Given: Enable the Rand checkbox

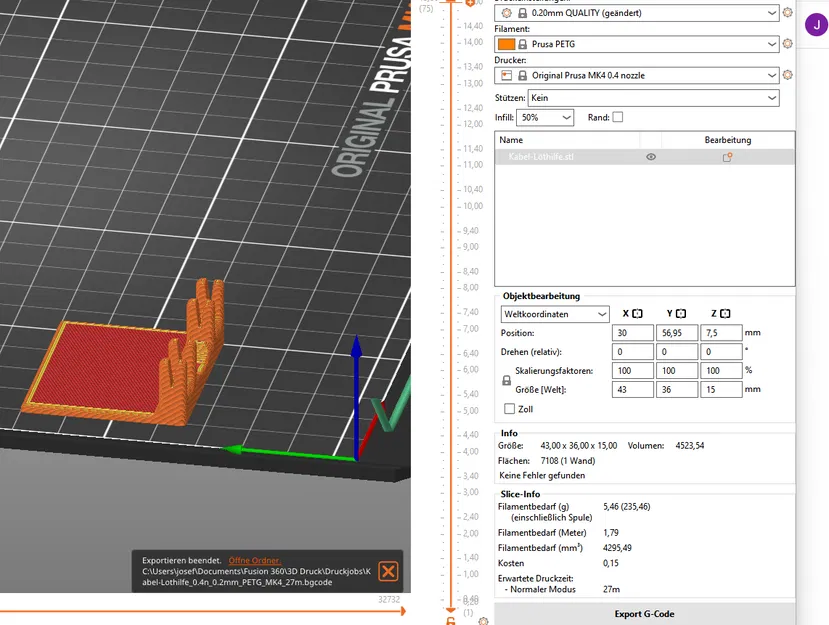Looking at the screenshot, I should point(618,117).
